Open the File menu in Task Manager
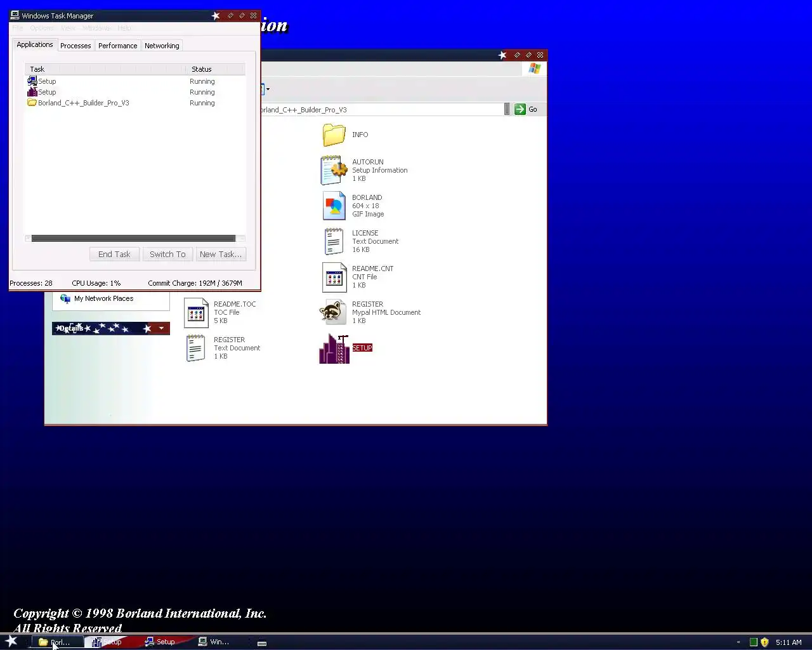 (18, 28)
